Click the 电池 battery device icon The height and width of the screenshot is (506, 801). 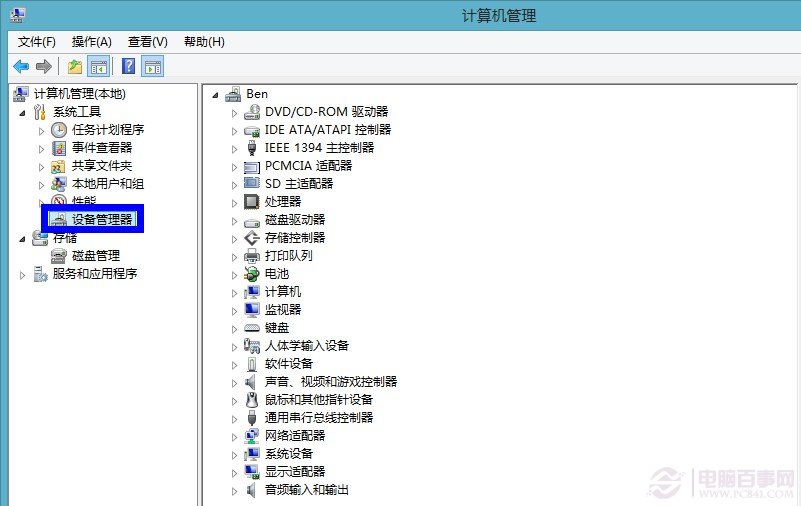pyautogui.click(x=252, y=274)
